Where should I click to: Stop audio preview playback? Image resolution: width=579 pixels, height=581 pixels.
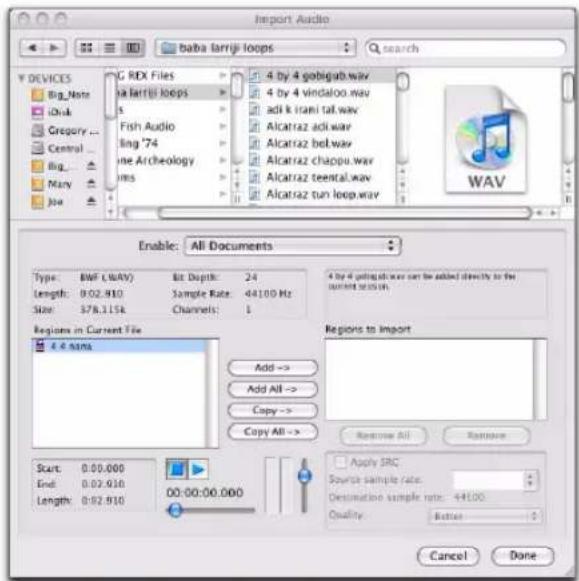(177, 469)
